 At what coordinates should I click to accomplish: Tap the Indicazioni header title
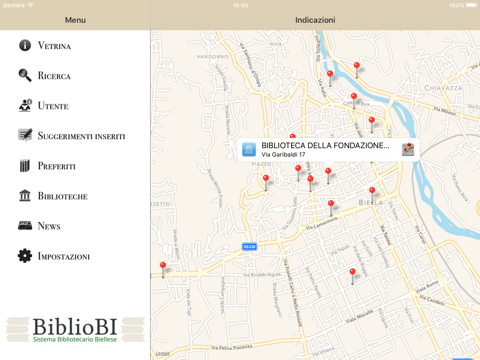pyautogui.click(x=315, y=20)
